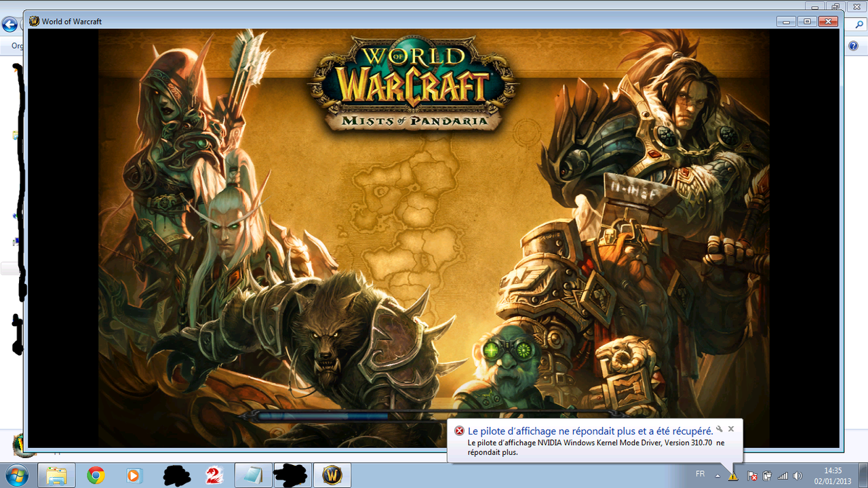Close the NVIDIA driver notification balloon

[x=731, y=429]
